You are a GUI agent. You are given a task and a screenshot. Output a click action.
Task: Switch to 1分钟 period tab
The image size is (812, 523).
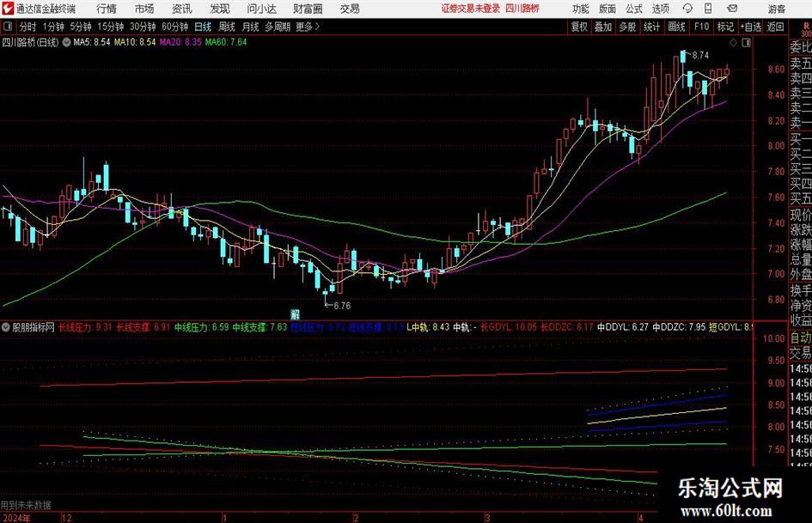pos(53,27)
